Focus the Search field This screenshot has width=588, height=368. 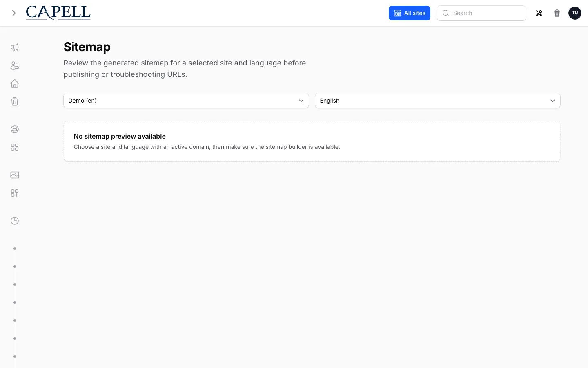[481, 13]
